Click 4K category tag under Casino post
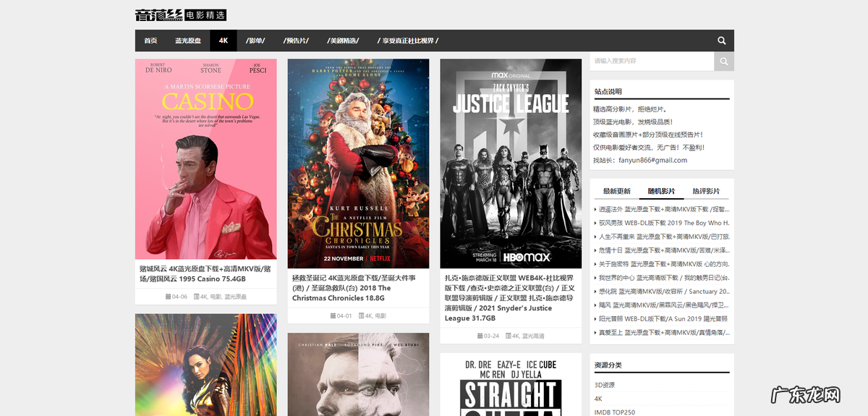Image resolution: width=868 pixels, height=416 pixels. 204,297
